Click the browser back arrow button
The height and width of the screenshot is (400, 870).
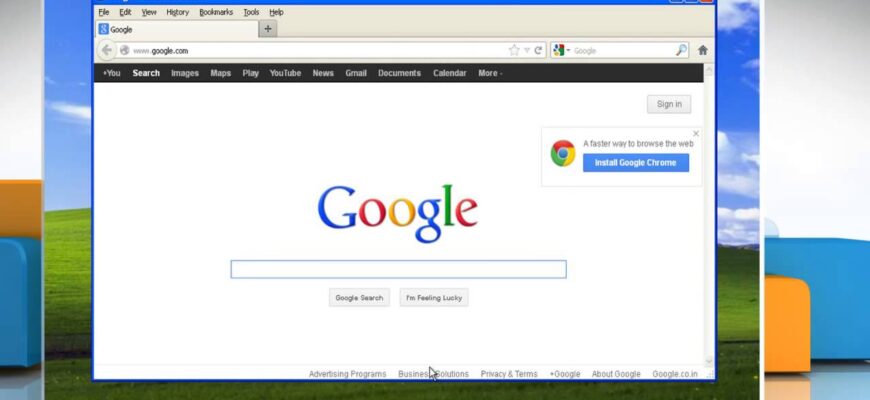[x=107, y=50]
